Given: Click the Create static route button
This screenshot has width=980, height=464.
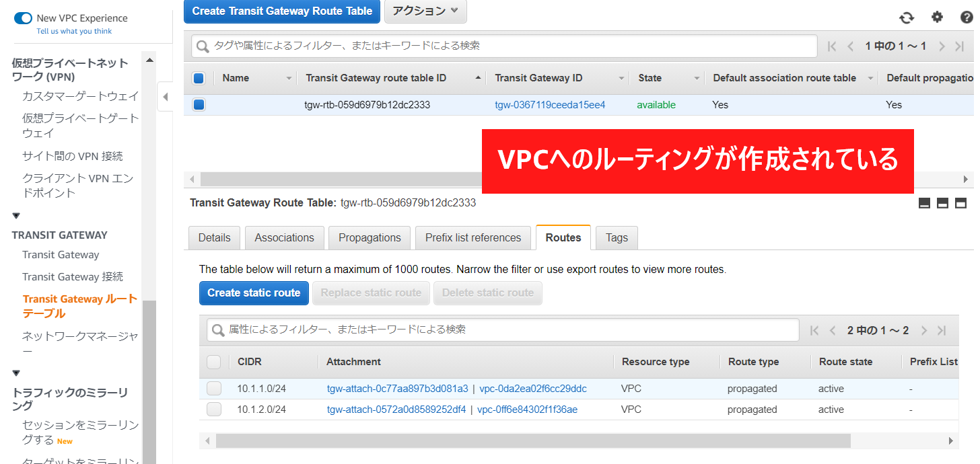Looking at the screenshot, I should (254, 293).
